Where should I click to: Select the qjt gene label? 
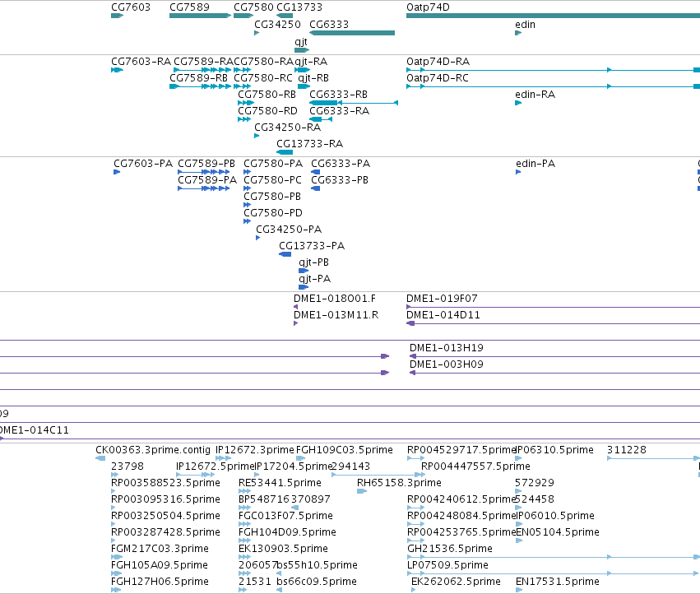[x=301, y=42]
